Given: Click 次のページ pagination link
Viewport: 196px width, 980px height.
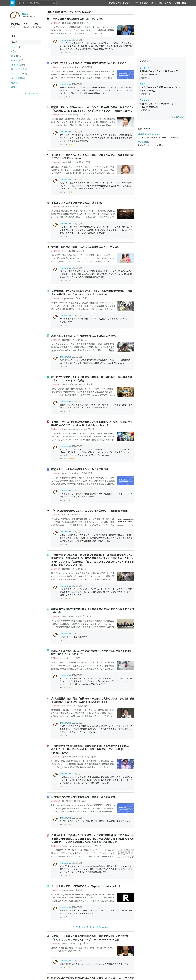Looking at the screenshot, I should tap(105, 928).
